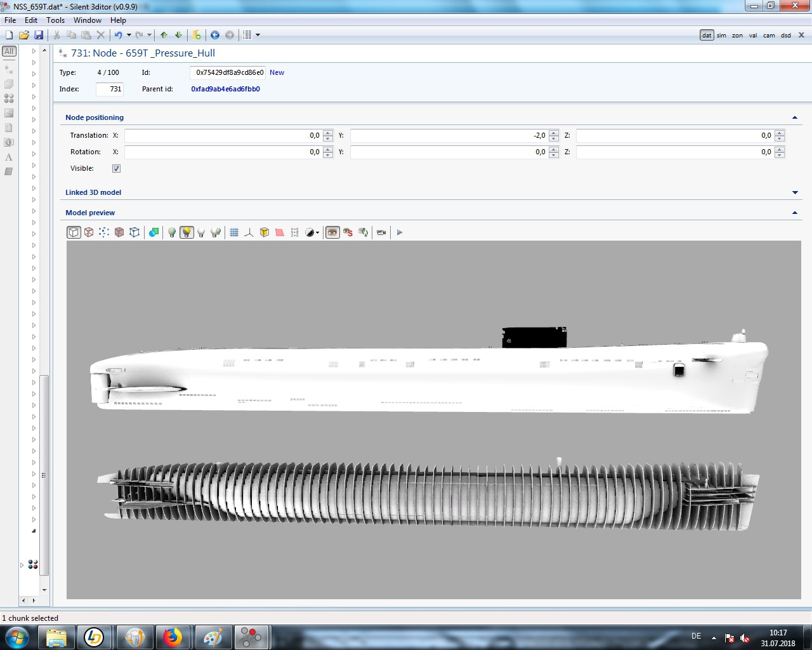Select the points/vertices render mode
This screenshot has height=650, width=812.
(x=104, y=232)
